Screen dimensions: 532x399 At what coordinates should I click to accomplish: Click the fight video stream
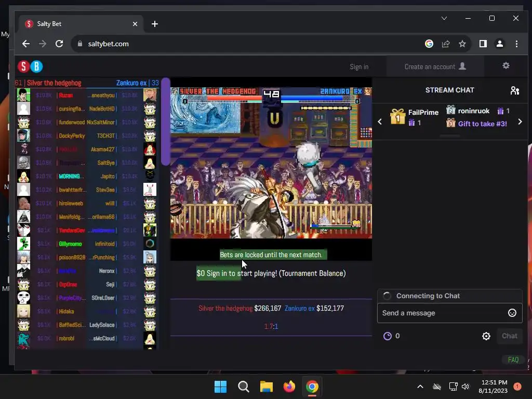[271, 163]
